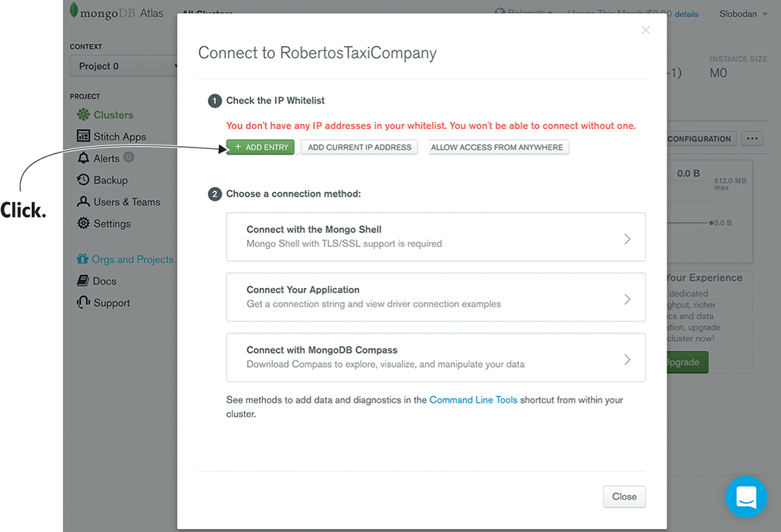Click the Backup clock icon
This screenshot has height=532, width=781.
pyautogui.click(x=83, y=180)
